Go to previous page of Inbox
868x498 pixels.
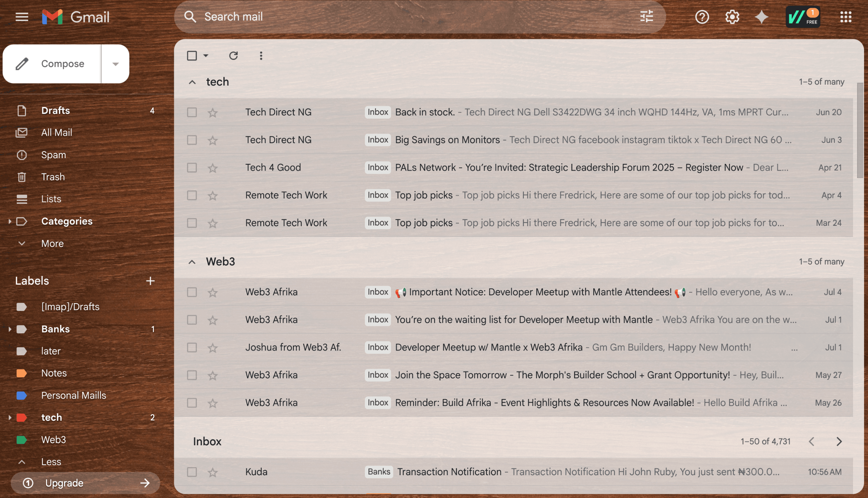point(812,441)
